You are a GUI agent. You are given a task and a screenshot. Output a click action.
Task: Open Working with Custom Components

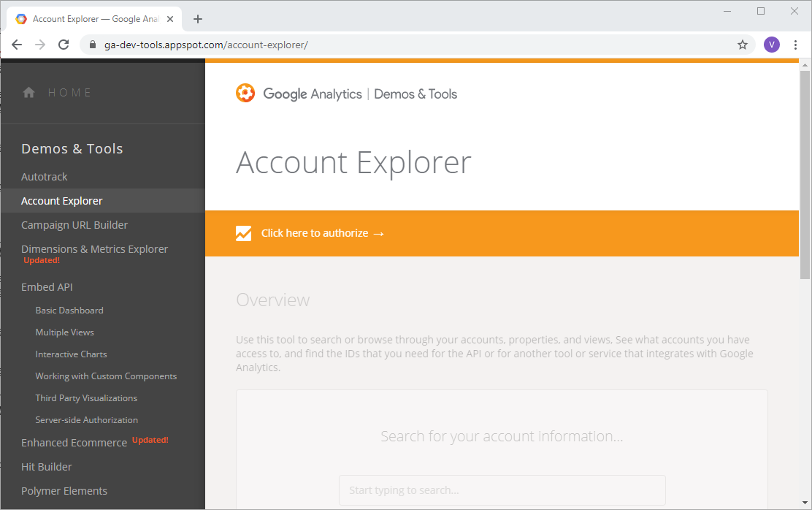[x=106, y=376]
